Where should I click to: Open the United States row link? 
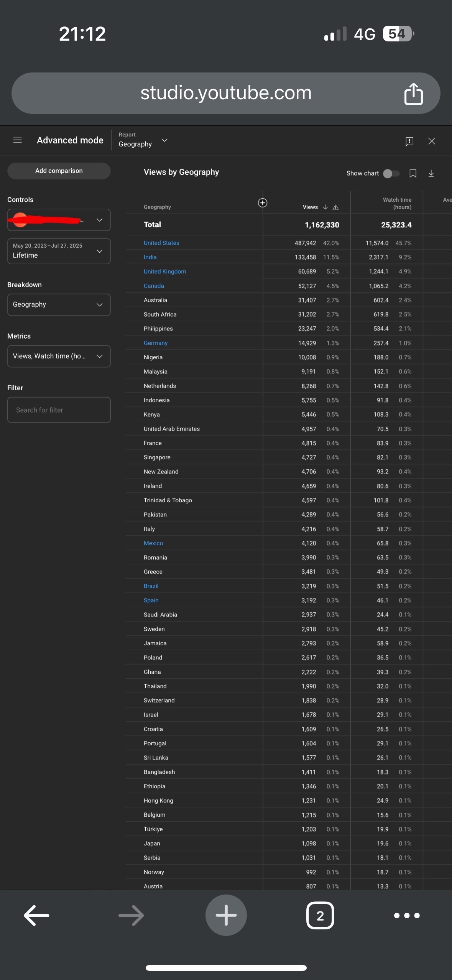click(161, 243)
